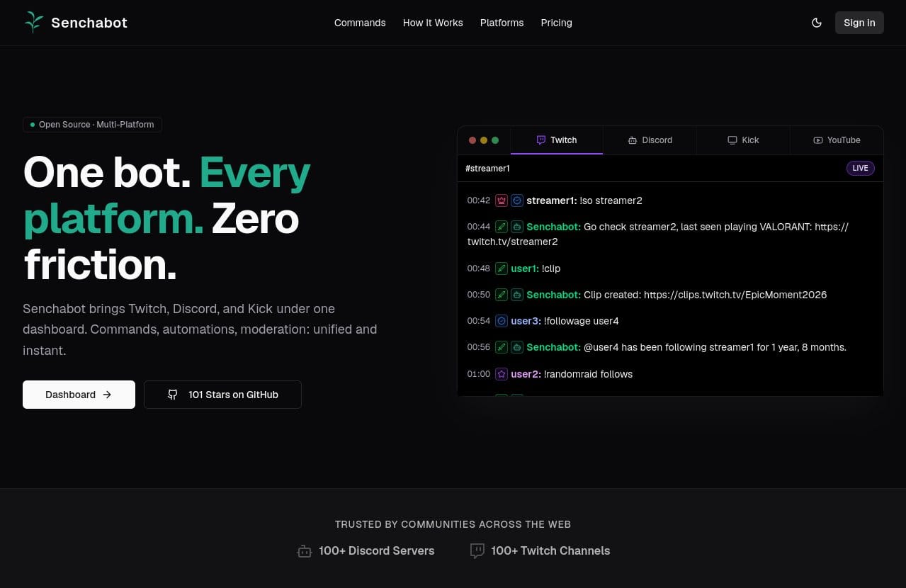Click the red window dot

[472, 140]
